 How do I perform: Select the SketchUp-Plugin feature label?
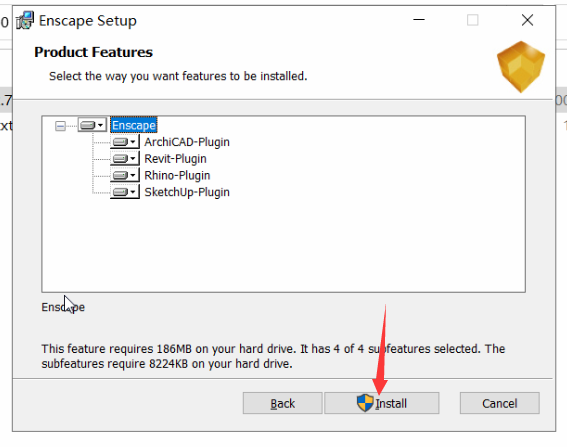(187, 192)
